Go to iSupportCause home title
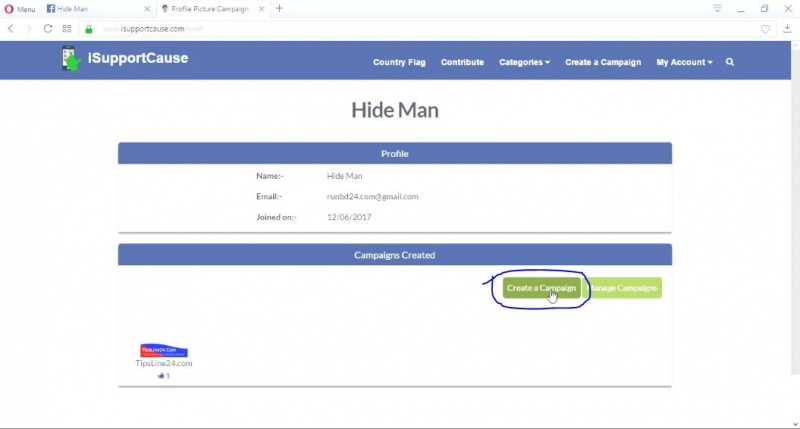 [x=138, y=58]
